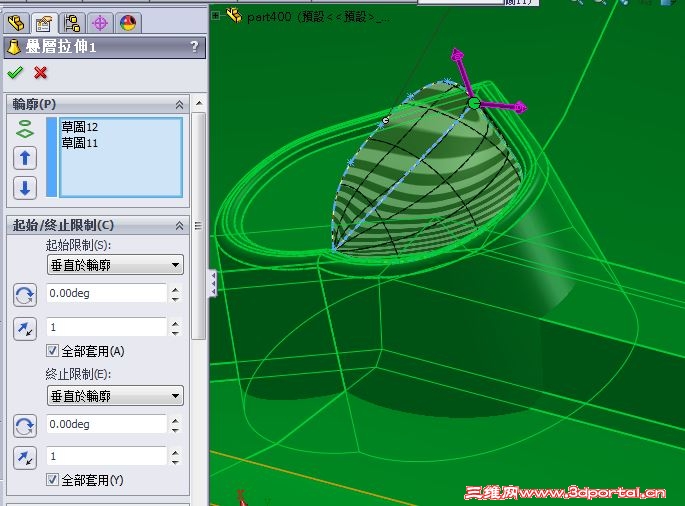The height and width of the screenshot is (506, 685).
Task: Increase start tangent length with the spinner
Action: (x=175, y=323)
